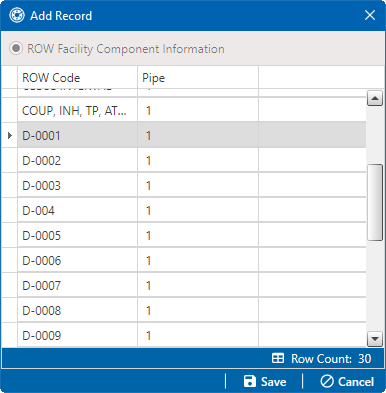Click the D-0006 ROW Code cell

point(77,260)
